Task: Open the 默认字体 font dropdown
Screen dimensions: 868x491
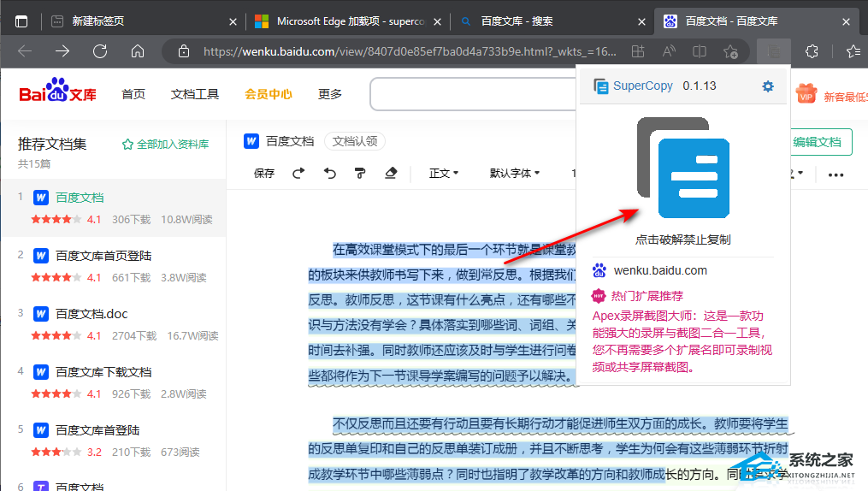Action: [514, 174]
